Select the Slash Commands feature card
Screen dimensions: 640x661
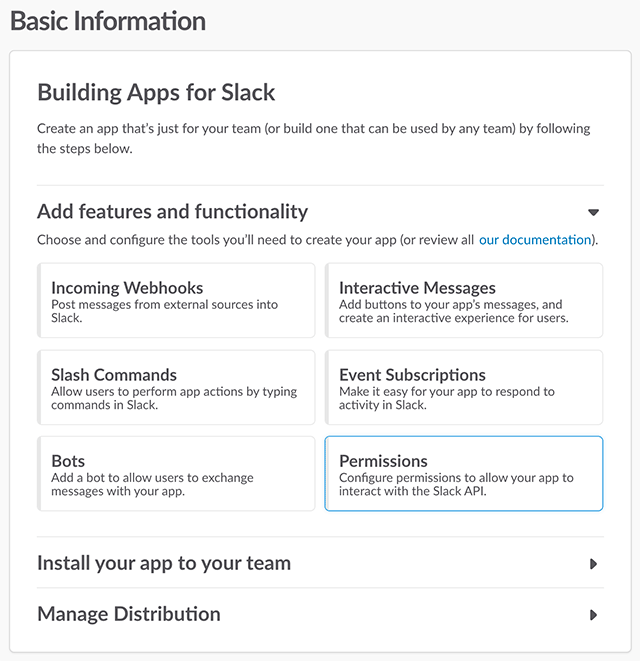coord(176,387)
